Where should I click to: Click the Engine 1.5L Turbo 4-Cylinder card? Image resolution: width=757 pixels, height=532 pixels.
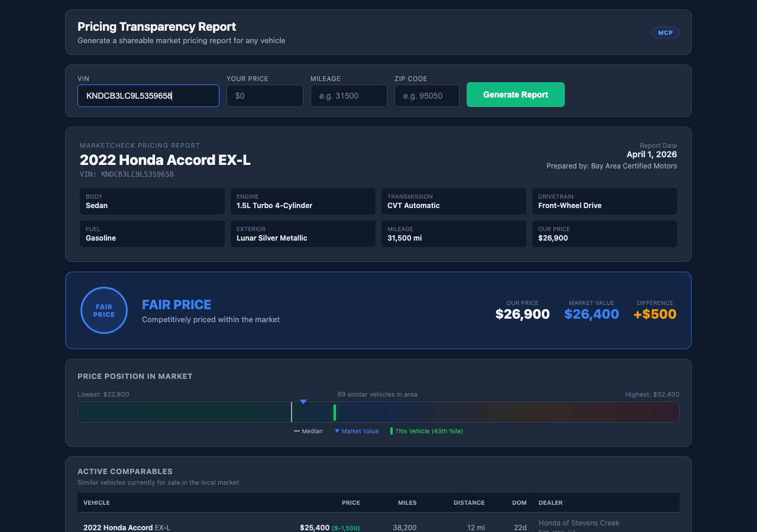point(303,202)
